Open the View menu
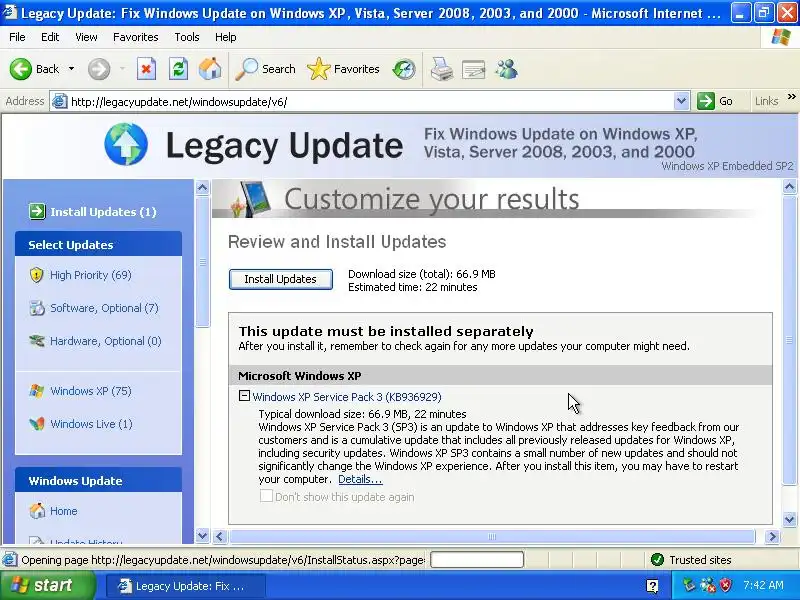800x600 pixels. 86,37
